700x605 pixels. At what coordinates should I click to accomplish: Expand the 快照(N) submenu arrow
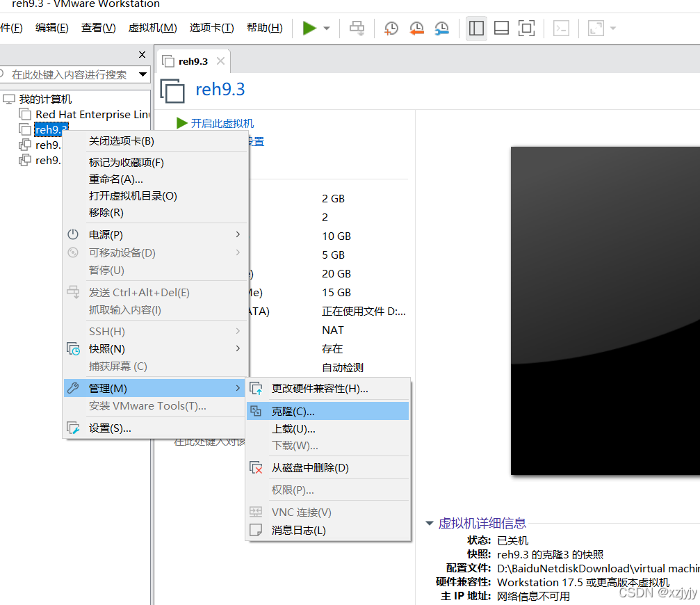[x=238, y=348]
